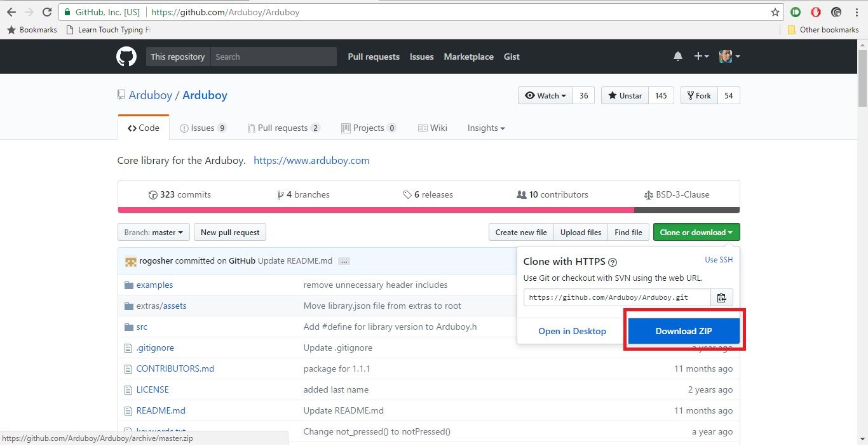Open the examples folder icon
Viewport: 868px width, 446px height.
[x=129, y=285]
